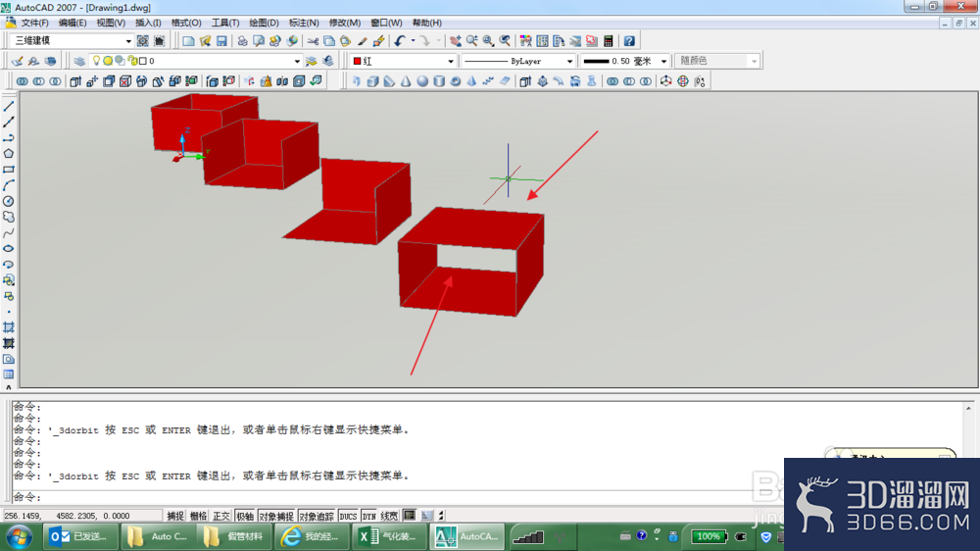Toggle 极轴 polar tracking
The image size is (980, 551).
tap(245, 516)
